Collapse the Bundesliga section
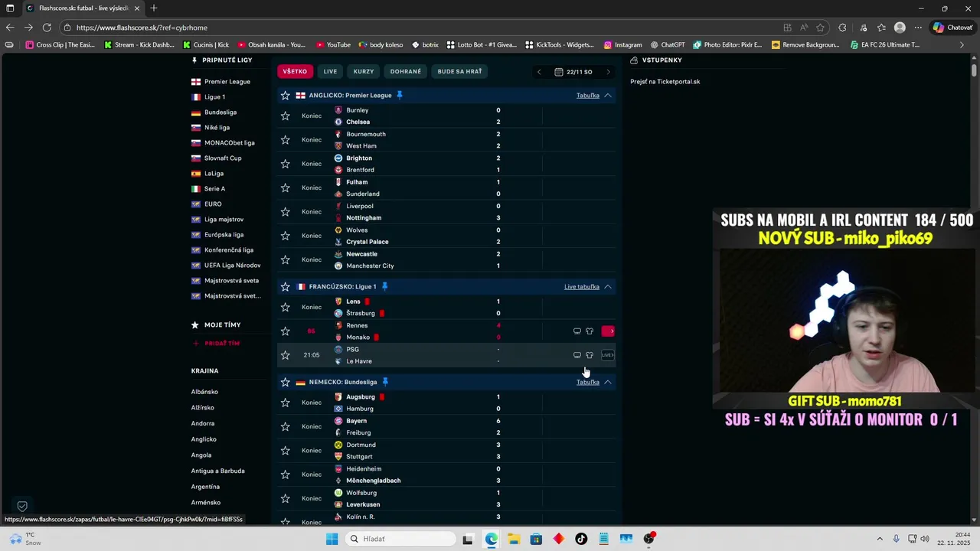 pyautogui.click(x=608, y=382)
